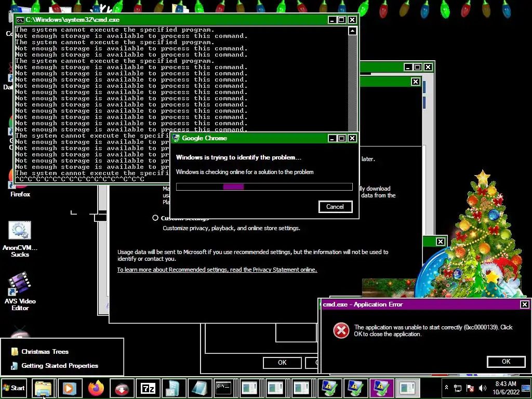The width and height of the screenshot is (532, 399).
Task: Launch Windows Media Player from the taskbar
Action: 70,388
